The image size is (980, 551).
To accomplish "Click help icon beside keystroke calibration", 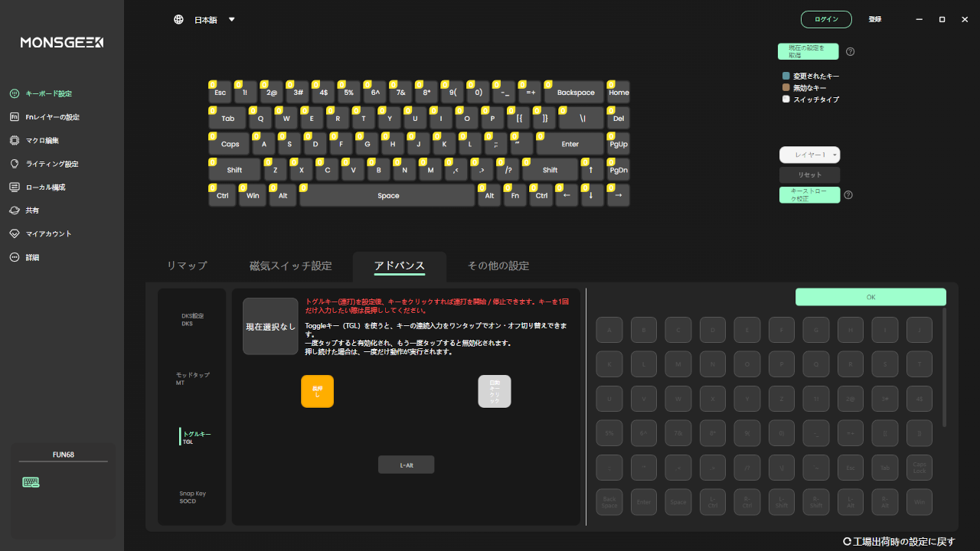I will tap(848, 195).
